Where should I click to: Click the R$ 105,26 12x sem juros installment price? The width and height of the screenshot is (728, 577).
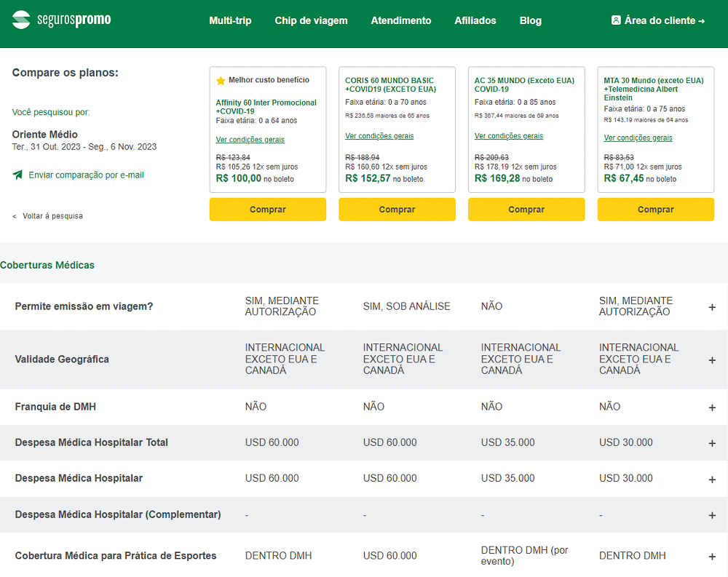click(257, 167)
